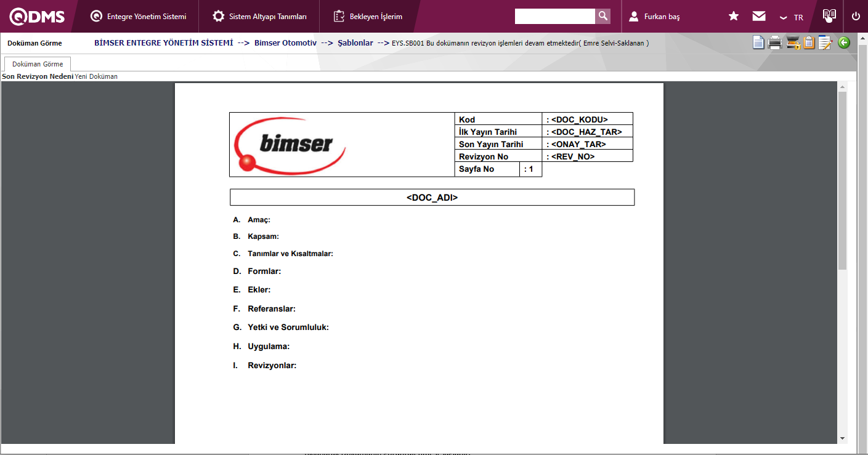
Task: Open the TR language dropdown chevron
Action: click(783, 18)
